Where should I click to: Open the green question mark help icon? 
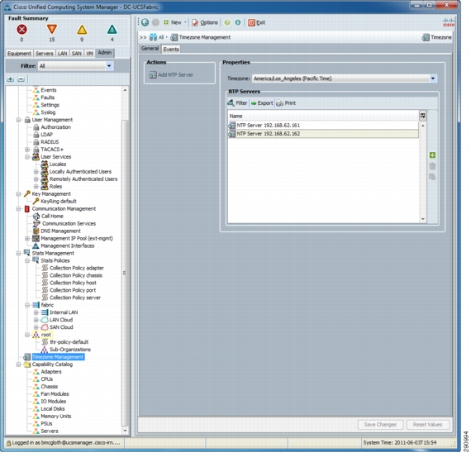(227, 22)
